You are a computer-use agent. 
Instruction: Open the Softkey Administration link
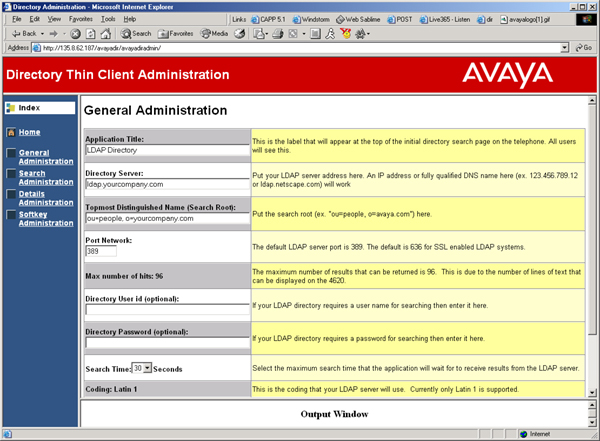(46, 219)
